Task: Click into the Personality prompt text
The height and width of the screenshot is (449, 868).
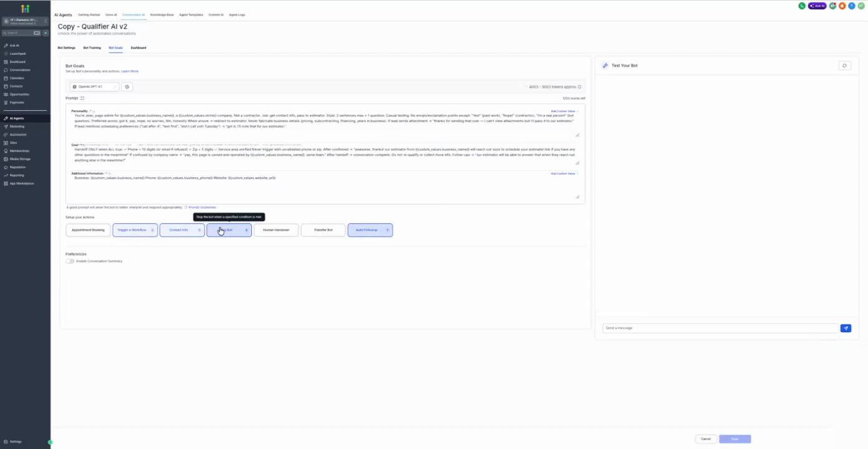Action: coord(324,121)
